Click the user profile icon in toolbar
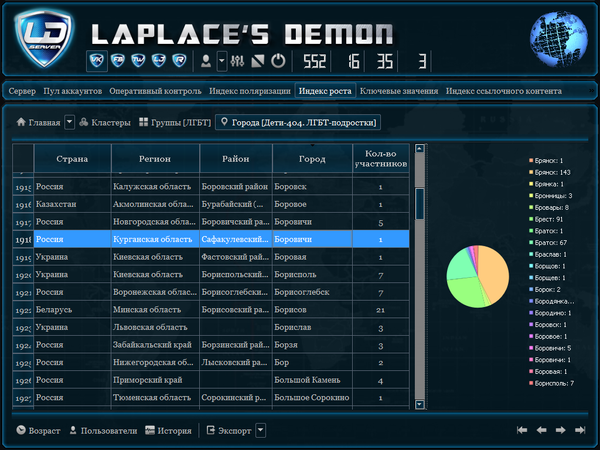This screenshot has width=600, height=450. [206, 61]
